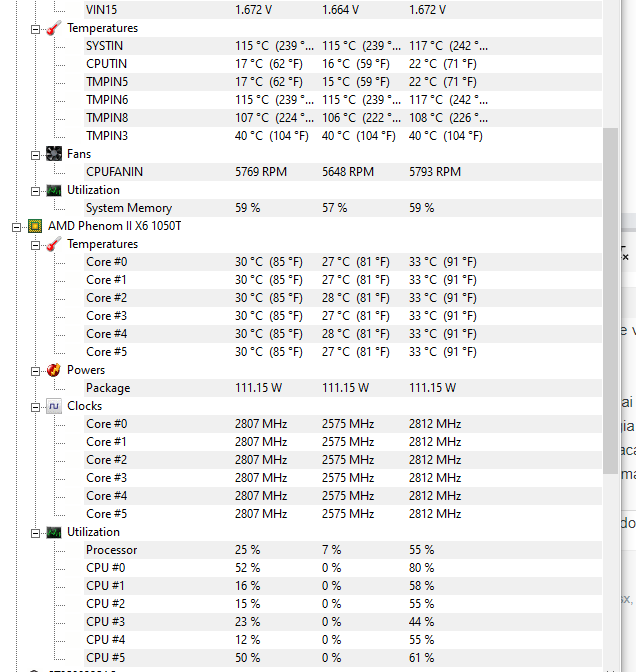The image size is (636, 672).
Task: Select the TMPIN6 sensor label
Action: (x=107, y=100)
